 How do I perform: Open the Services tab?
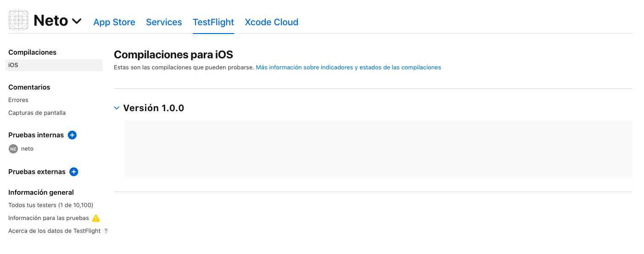(164, 22)
